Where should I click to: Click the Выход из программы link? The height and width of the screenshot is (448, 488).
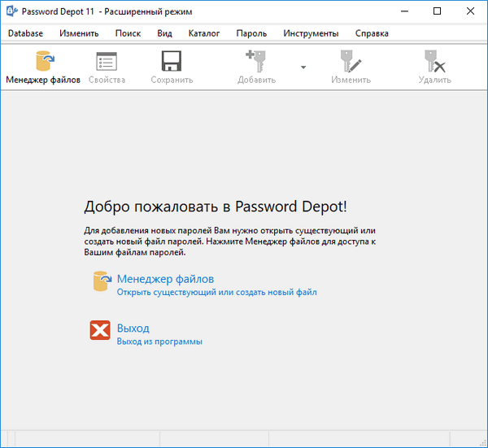pos(159,341)
